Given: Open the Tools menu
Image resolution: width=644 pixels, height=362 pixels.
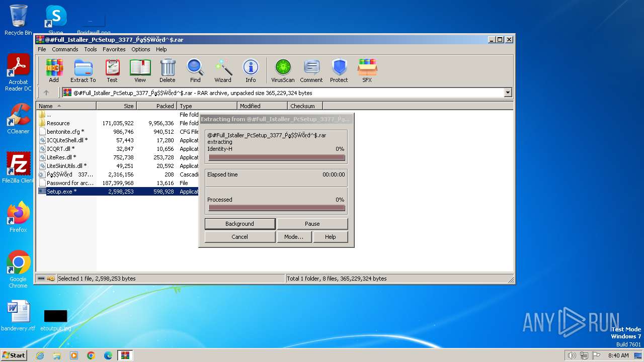Looking at the screenshot, I should [x=91, y=49].
